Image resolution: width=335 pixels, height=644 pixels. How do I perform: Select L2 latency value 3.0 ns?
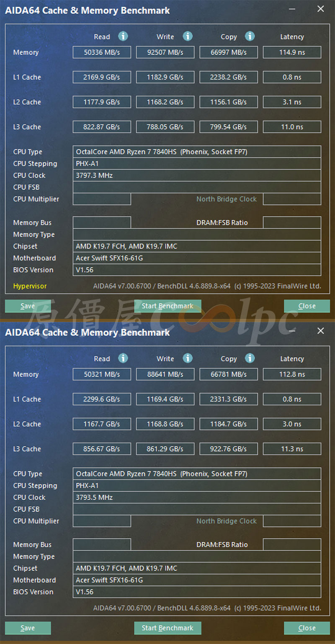[x=292, y=424]
